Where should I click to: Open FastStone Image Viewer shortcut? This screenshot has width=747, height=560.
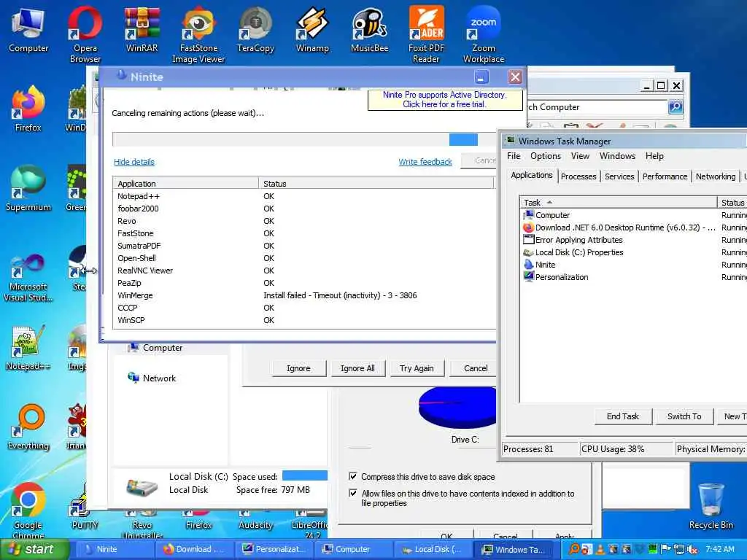tap(198, 34)
